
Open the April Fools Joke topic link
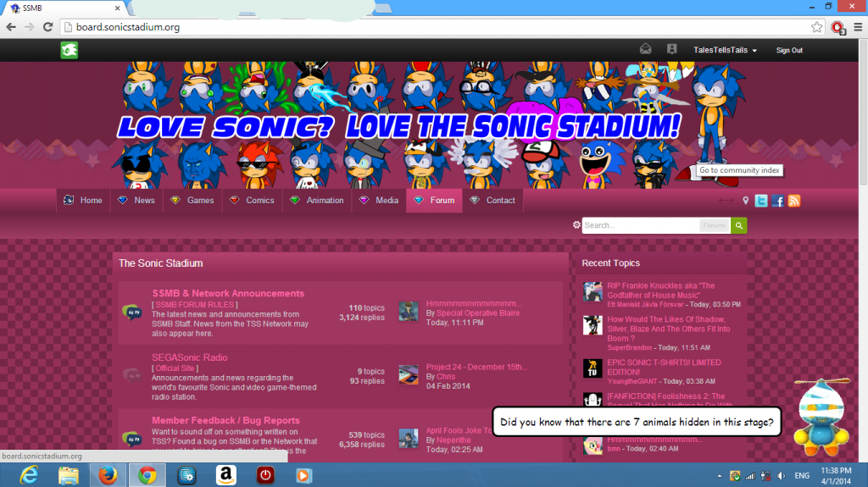pos(459,430)
